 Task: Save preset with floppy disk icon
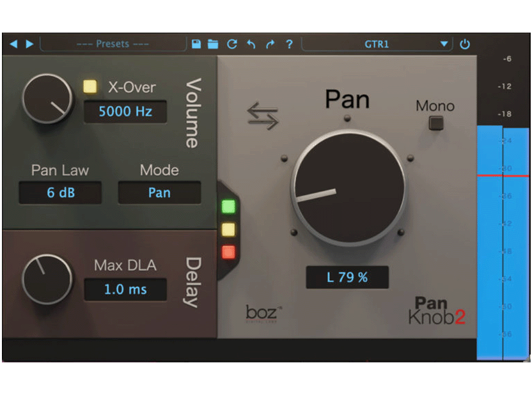[x=196, y=44]
